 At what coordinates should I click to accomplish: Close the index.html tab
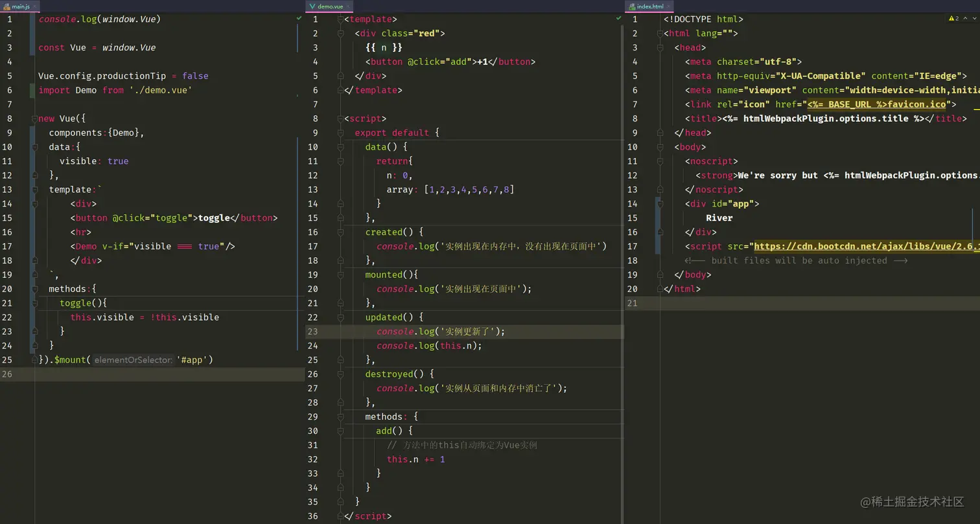(670, 6)
